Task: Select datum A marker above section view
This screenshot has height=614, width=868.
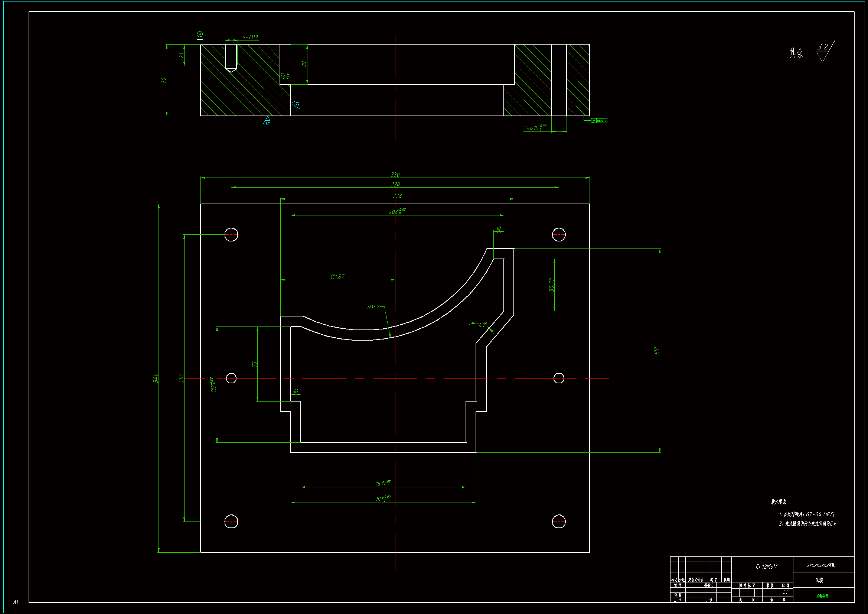Action: [200, 35]
